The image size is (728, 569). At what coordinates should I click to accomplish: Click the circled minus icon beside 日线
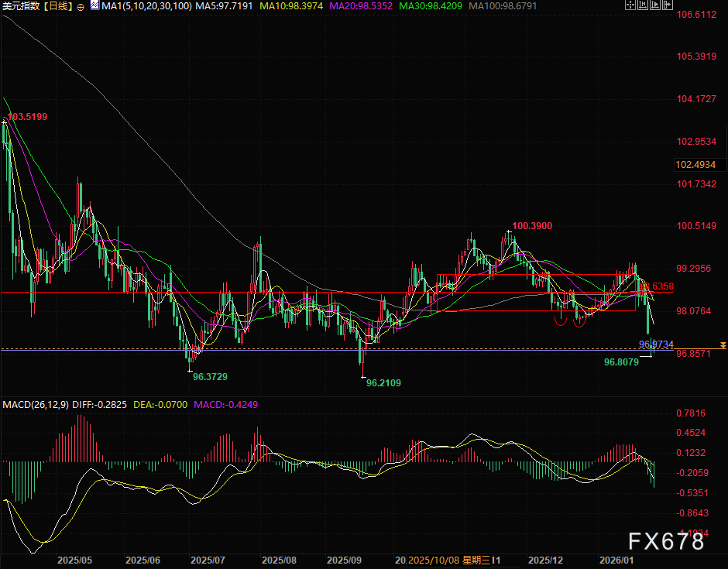click(x=81, y=6)
